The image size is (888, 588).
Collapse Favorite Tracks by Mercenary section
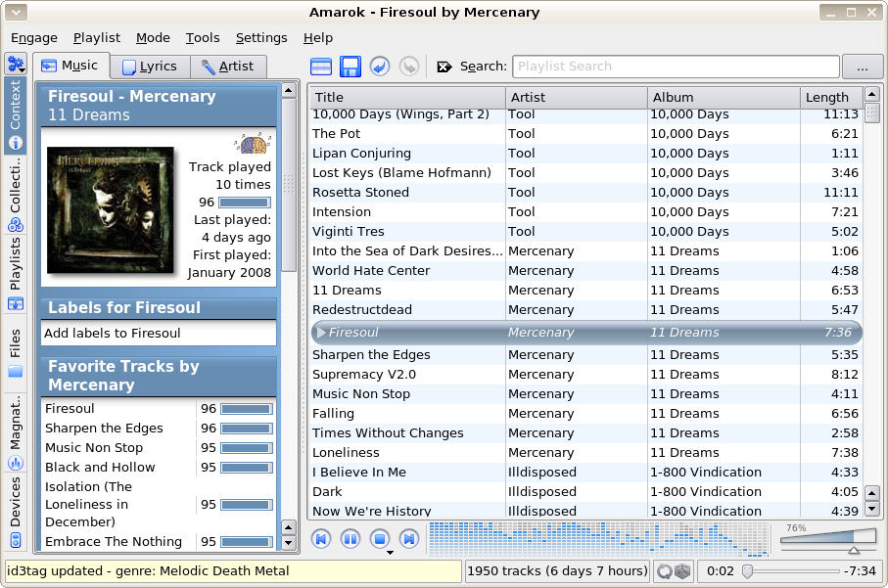coord(159,376)
